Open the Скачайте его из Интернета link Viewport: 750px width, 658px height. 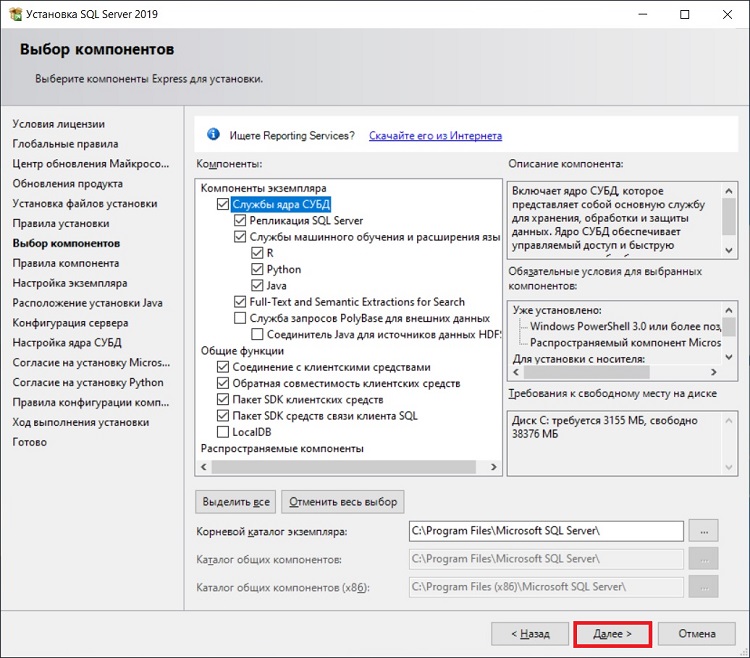pos(435,136)
